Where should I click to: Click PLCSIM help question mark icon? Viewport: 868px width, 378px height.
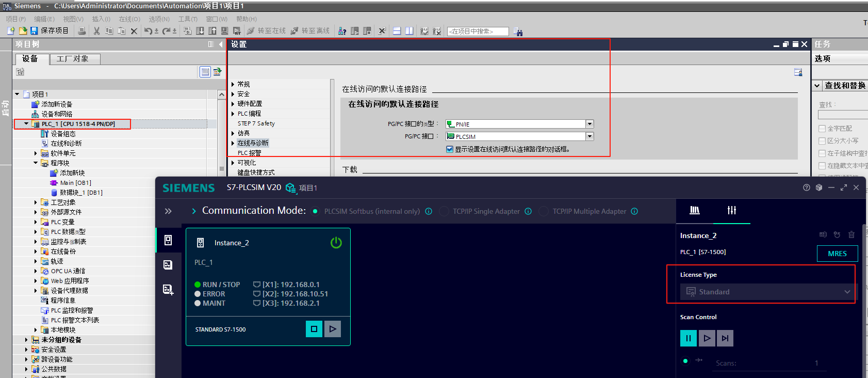pyautogui.click(x=807, y=187)
